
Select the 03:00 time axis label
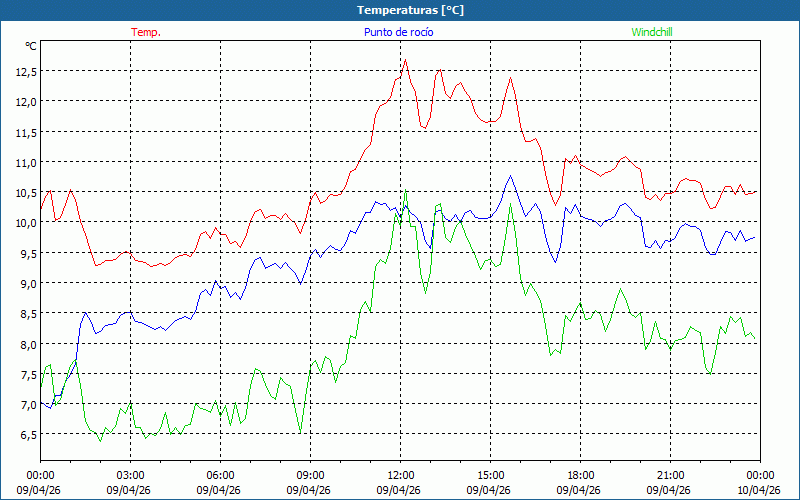tap(130, 475)
